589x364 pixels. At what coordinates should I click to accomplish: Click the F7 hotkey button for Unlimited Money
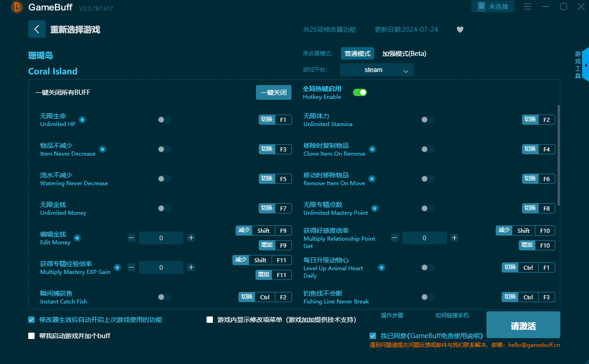tap(275, 208)
